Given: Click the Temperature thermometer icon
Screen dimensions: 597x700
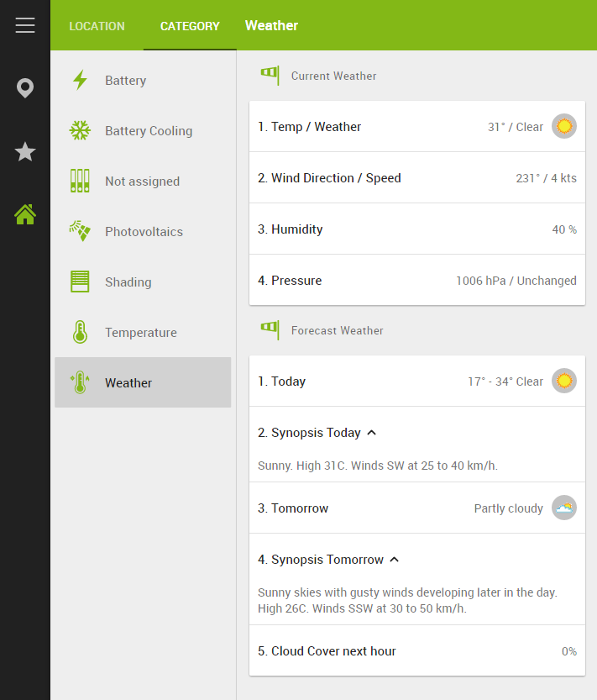Looking at the screenshot, I should click(x=80, y=333).
